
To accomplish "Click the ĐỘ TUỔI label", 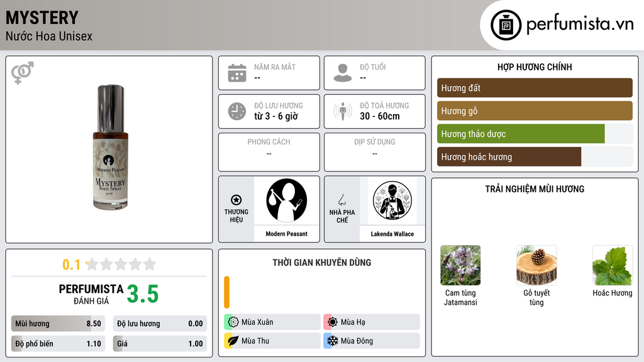I will (x=372, y=67).
